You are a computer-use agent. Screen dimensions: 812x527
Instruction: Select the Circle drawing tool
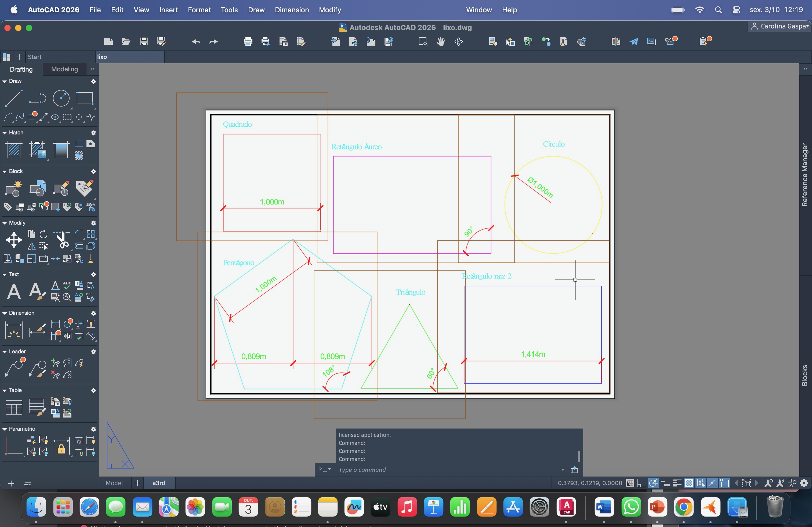click(x=61, y=98)
